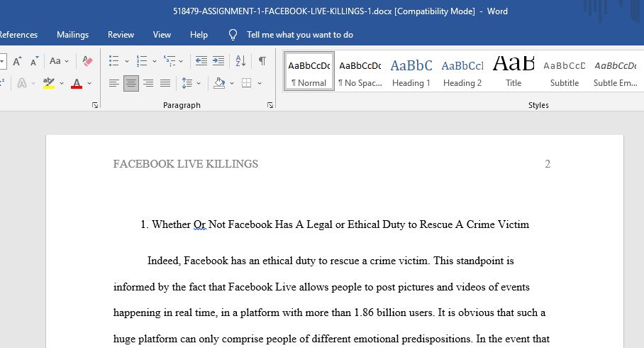This screenshot has height=348, width=644.
Task: Toggle center alignment
Action: pyautogui.click(x=131, y=84)
